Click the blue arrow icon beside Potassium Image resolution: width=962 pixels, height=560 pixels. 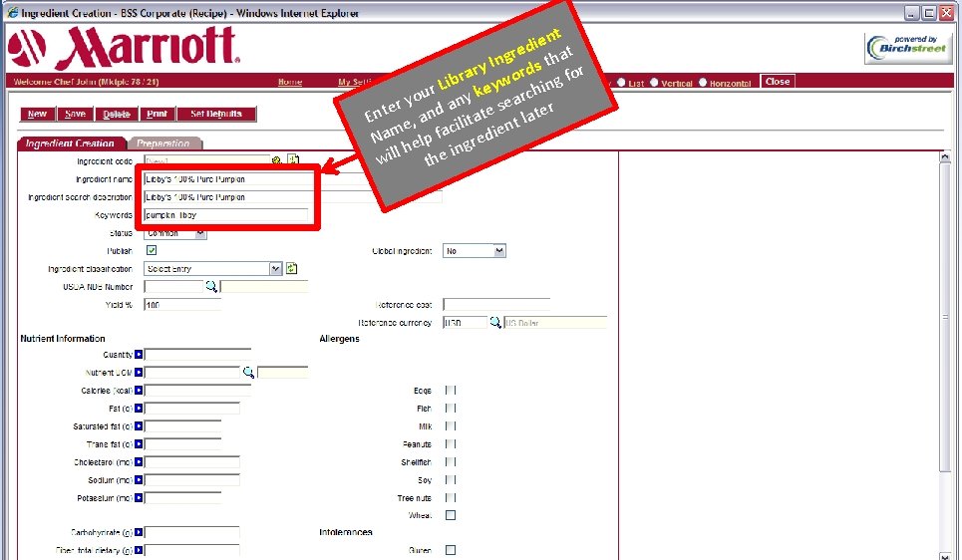139,498
